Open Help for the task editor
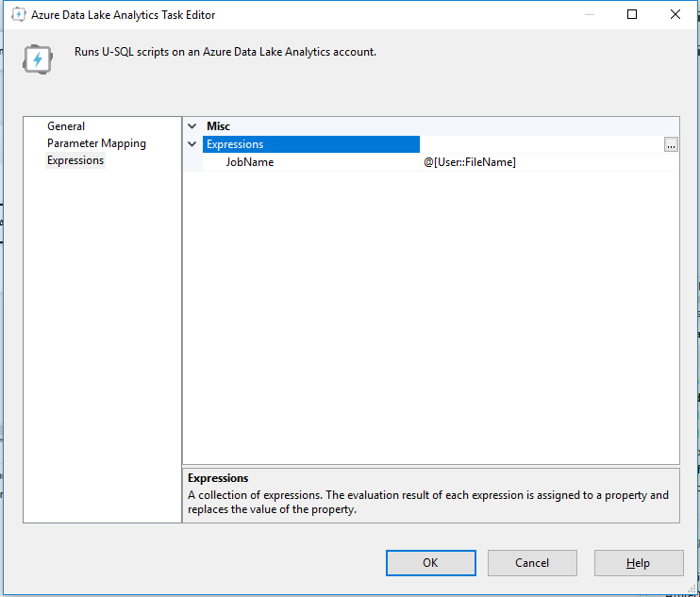 tap(639, 563)
